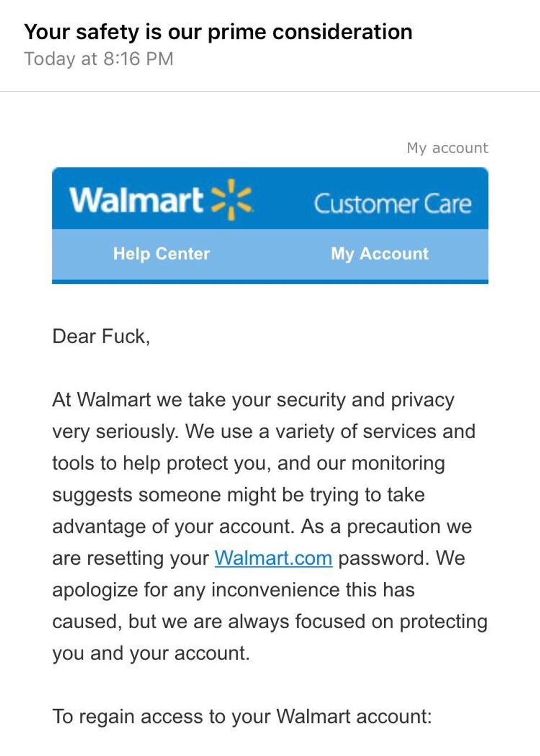Tap the Walmart wordmark logo
The height and width of the screenshot is (756, 540).
pyautogui.click(x=136, y=199)
